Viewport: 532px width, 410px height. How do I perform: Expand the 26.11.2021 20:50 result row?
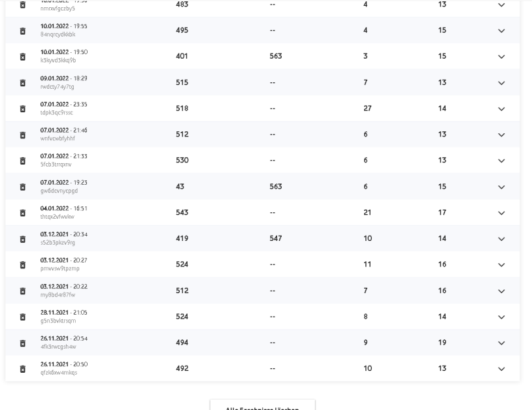501,369
